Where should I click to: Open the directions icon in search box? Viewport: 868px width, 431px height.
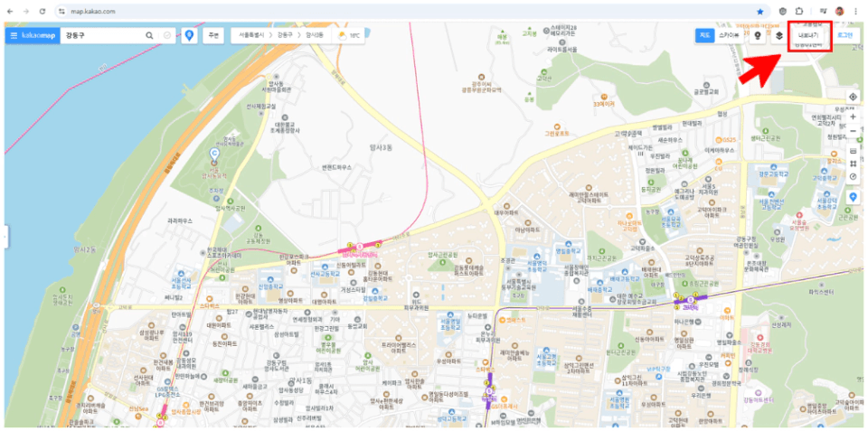tap(167, 35)
